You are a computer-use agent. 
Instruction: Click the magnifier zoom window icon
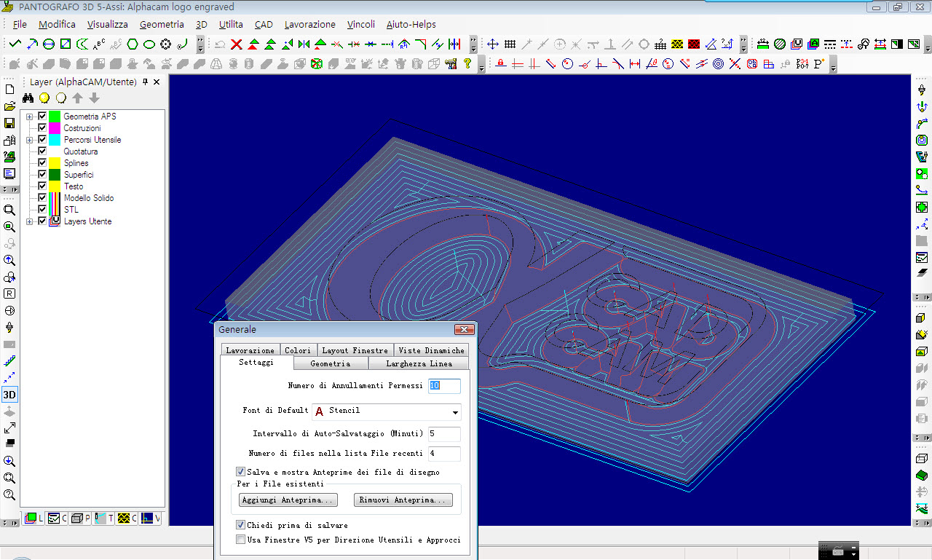tap(9, 210)
